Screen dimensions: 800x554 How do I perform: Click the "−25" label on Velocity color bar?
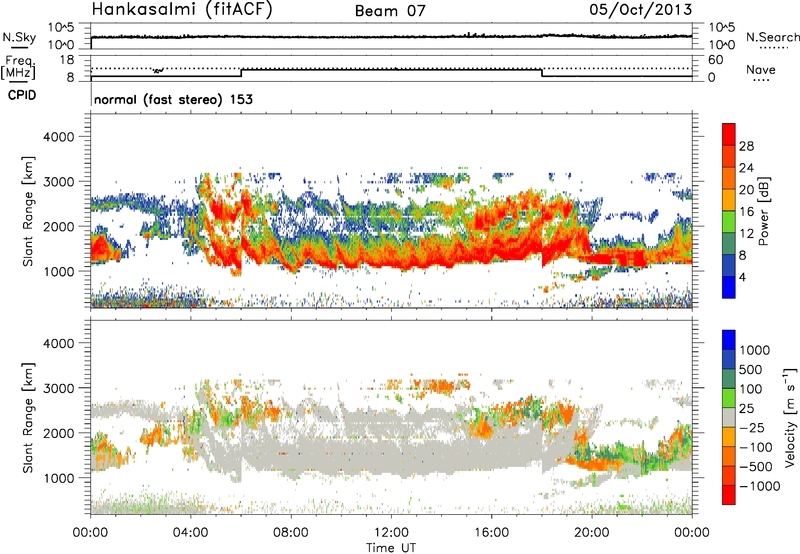tap(752, 428)
